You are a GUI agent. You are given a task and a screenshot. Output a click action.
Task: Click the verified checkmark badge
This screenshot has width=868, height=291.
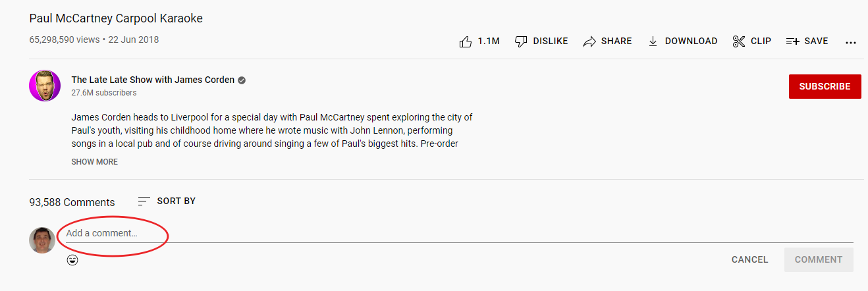242,80
